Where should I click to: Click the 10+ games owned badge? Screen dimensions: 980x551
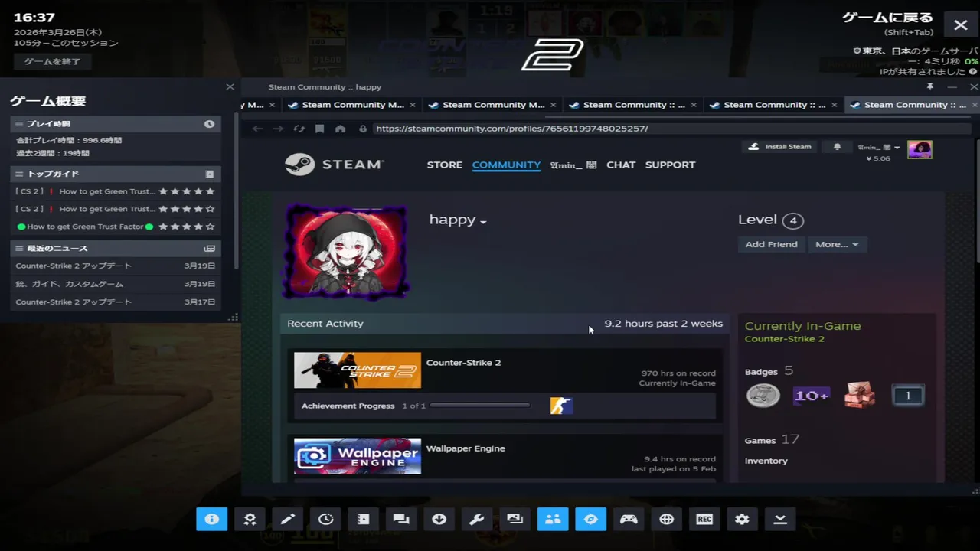coord(811,396)
